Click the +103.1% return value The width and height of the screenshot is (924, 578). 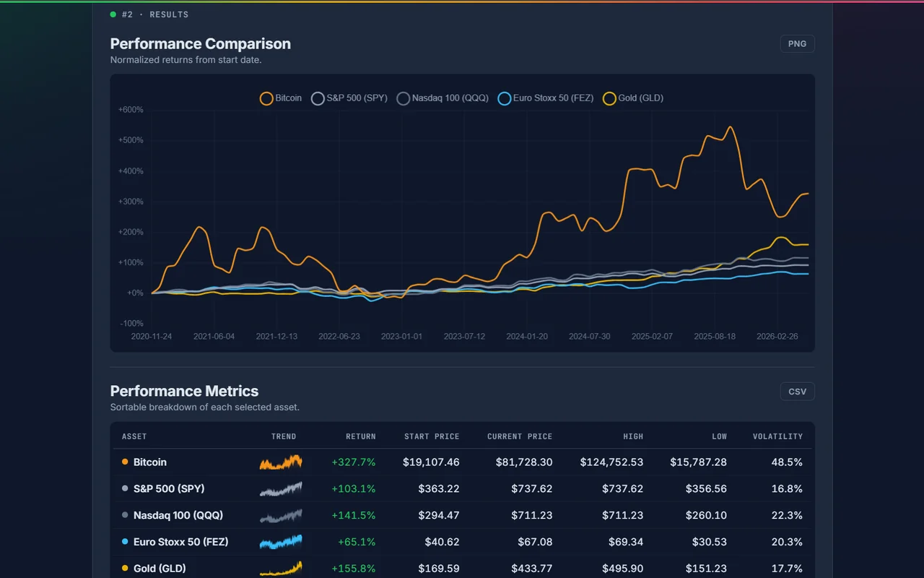pos(354,489)
